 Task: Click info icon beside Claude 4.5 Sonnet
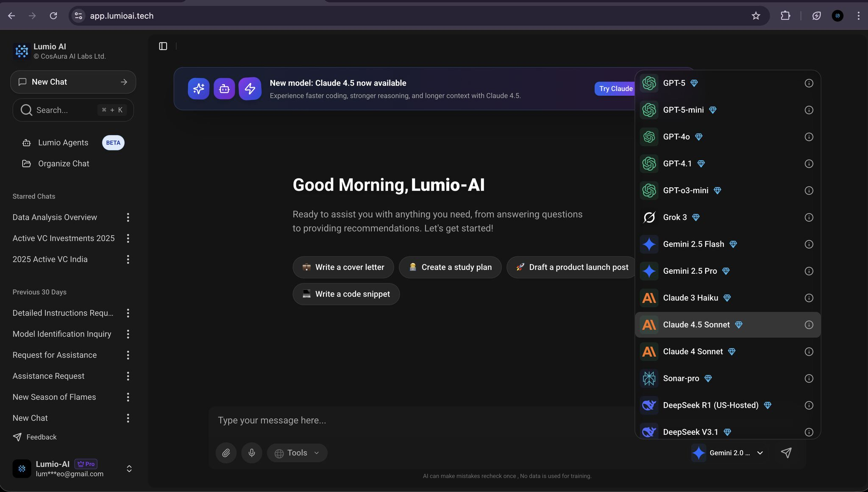pos(809,325)
